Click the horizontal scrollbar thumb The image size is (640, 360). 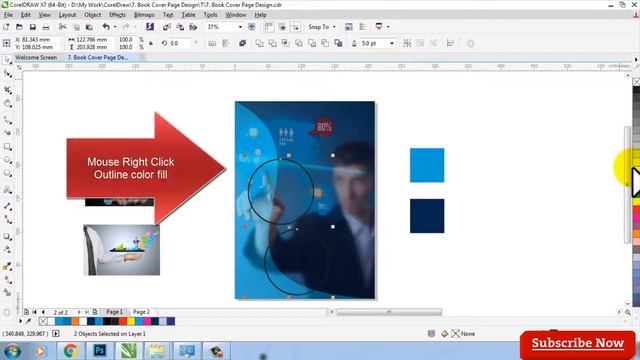point(389,312)
